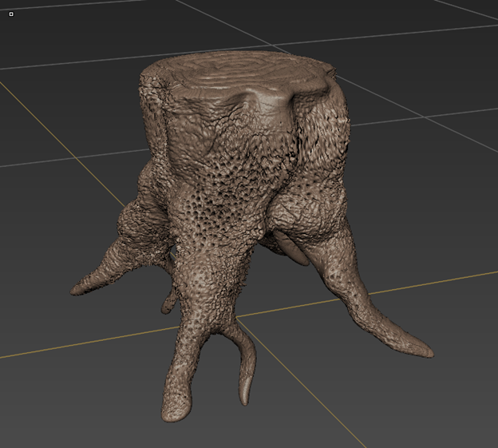Click the small short root behind front root

point(168,303)
